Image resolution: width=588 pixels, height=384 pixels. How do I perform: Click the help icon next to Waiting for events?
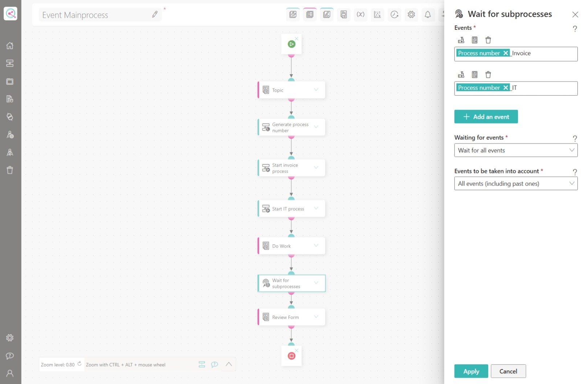[575, 138]
